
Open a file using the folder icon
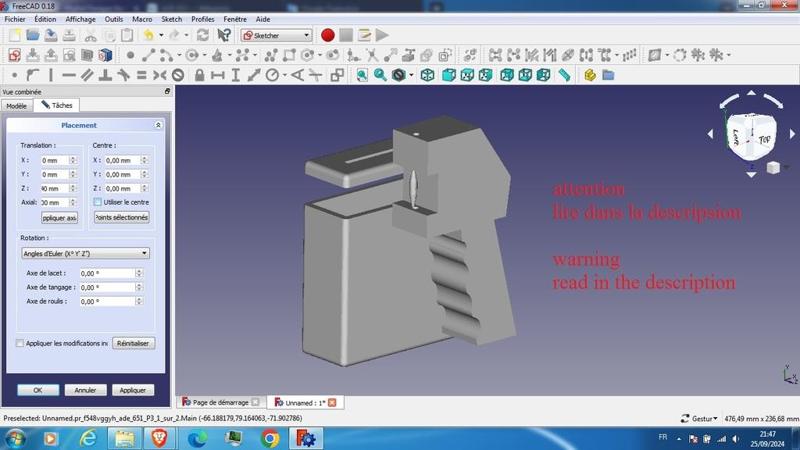(x=33, y=35)
